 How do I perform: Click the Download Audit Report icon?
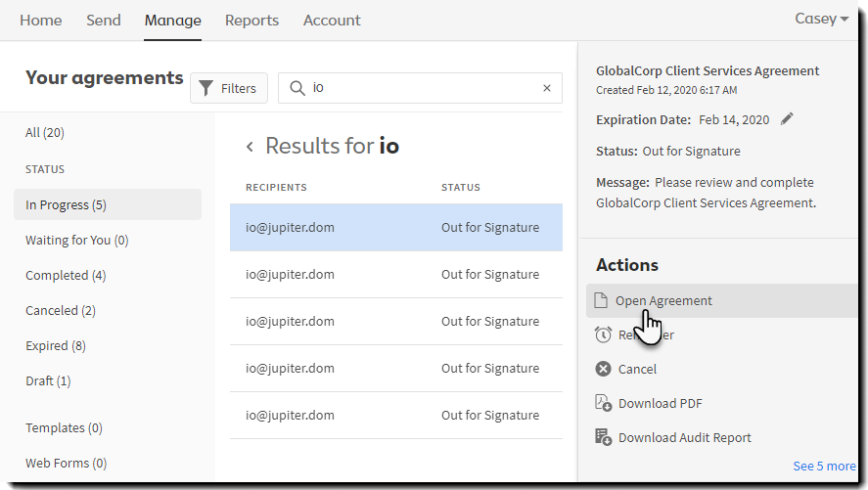603,437
